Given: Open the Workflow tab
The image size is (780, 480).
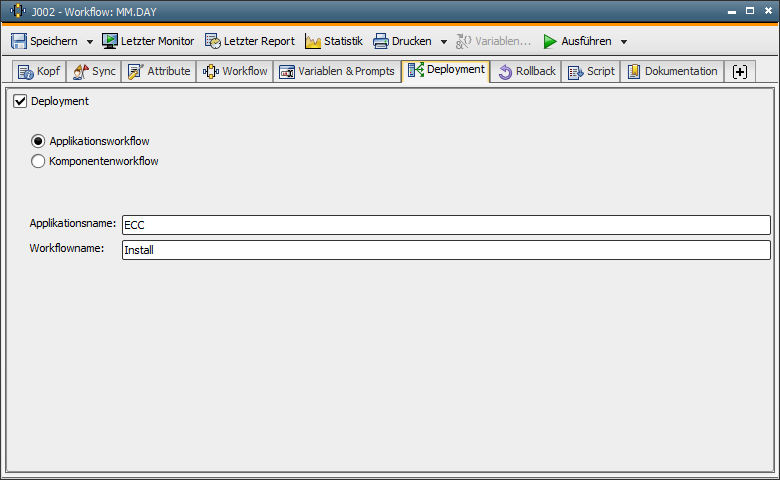Looking at the screenshot, I should [x=235, y=72].
